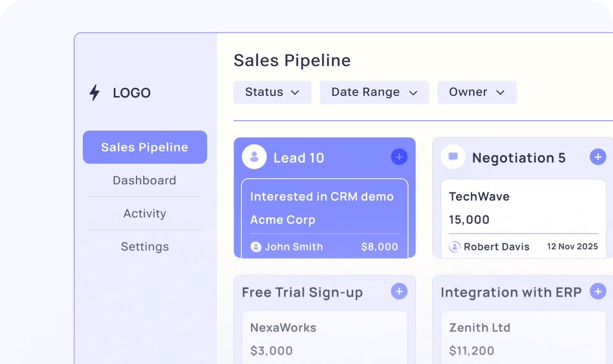
Task: Open the Activity sidebar item
Action: pos(145,213)
